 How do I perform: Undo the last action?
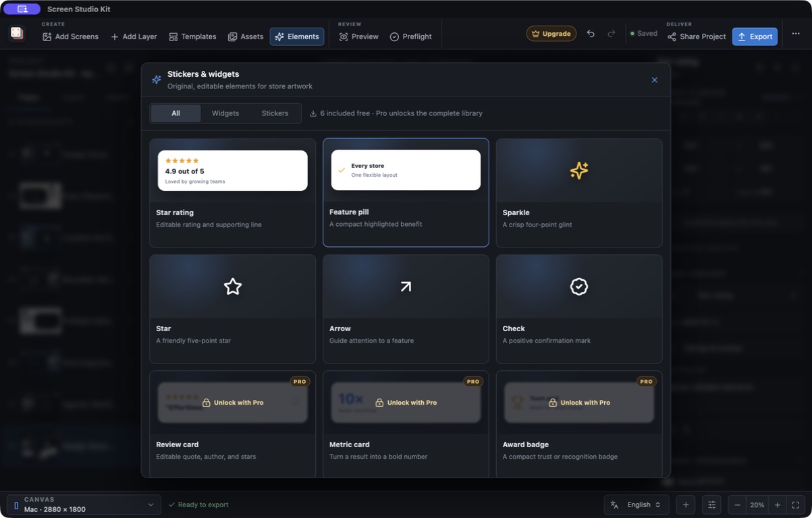point(591,34)
